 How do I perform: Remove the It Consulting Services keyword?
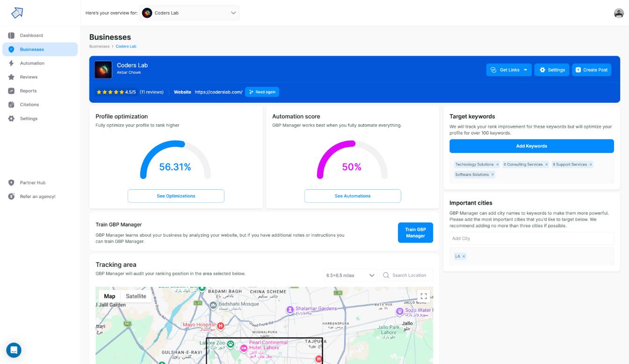coord(546,164)
